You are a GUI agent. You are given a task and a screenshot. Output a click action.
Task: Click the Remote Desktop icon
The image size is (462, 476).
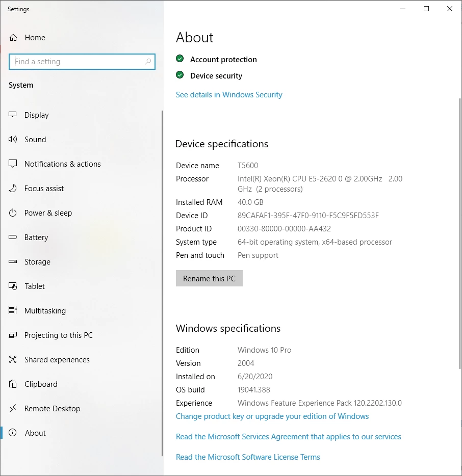pyautogui.click(x=13, y=408)
